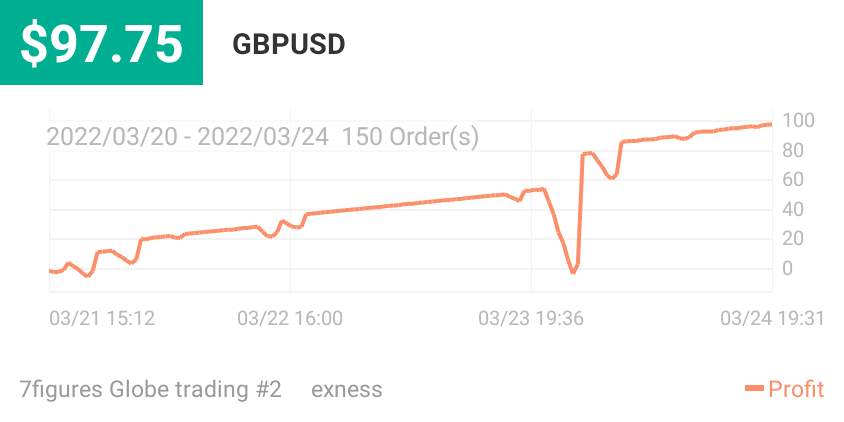This screenshot has width=844, height=422.
Task: Click the 03/24 19:31 time axis label
Action: pyautogui.click(x=772, y=319)
